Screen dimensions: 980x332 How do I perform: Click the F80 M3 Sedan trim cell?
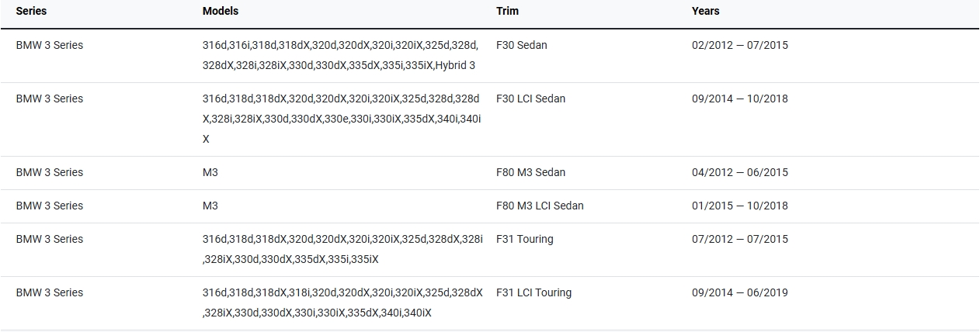531,172
